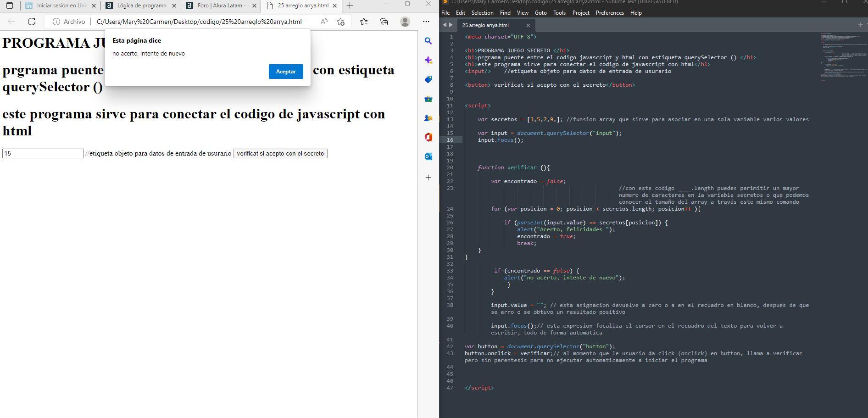
Task: Click the closing </script> tag line
Action: (479, 388)
